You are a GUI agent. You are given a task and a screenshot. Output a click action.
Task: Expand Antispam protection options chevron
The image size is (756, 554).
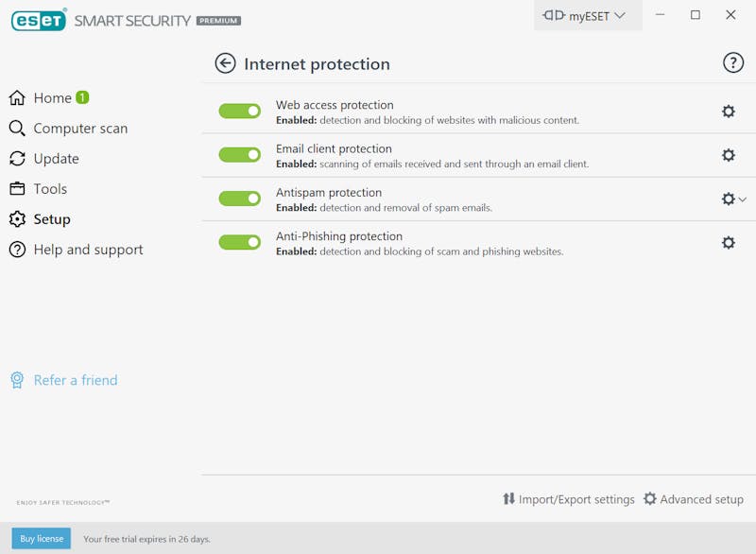(x=742, y=199)
